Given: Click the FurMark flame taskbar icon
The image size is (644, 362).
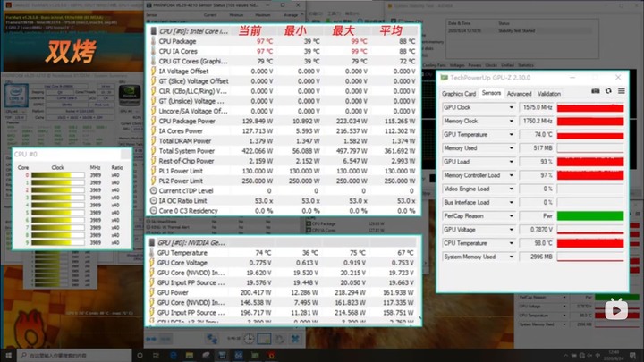Looking at the screenshot, I should 272,355.
